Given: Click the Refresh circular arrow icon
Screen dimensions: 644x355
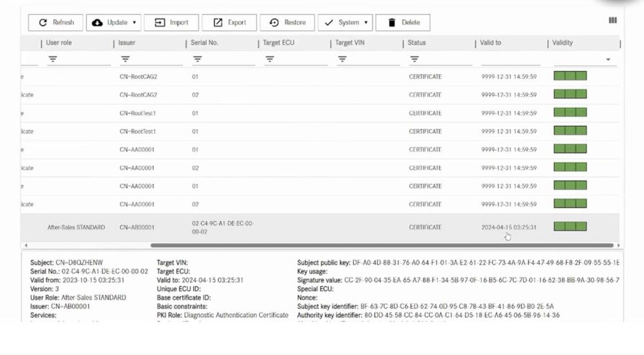Looking at the screenshot, I should pyautogui.click(x=43, y=23).
